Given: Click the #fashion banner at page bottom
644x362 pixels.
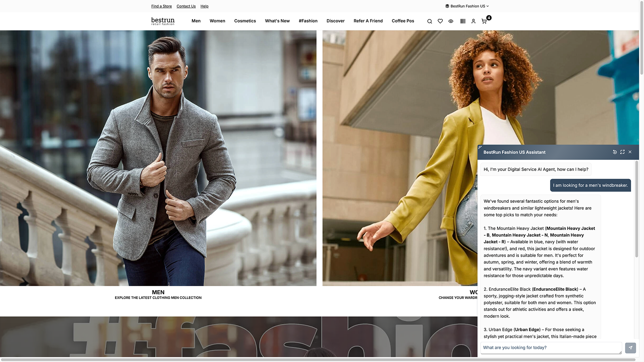Looking at the screenshot, I should (x=238, y=337).
